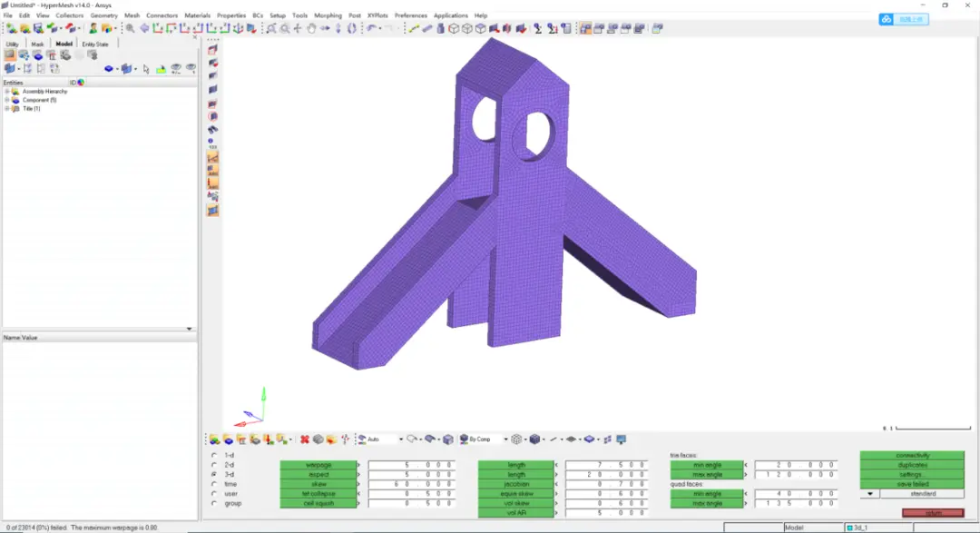Select the pan hand tool icon
This screenshot has width=980, height=533.
click(311, 28)
